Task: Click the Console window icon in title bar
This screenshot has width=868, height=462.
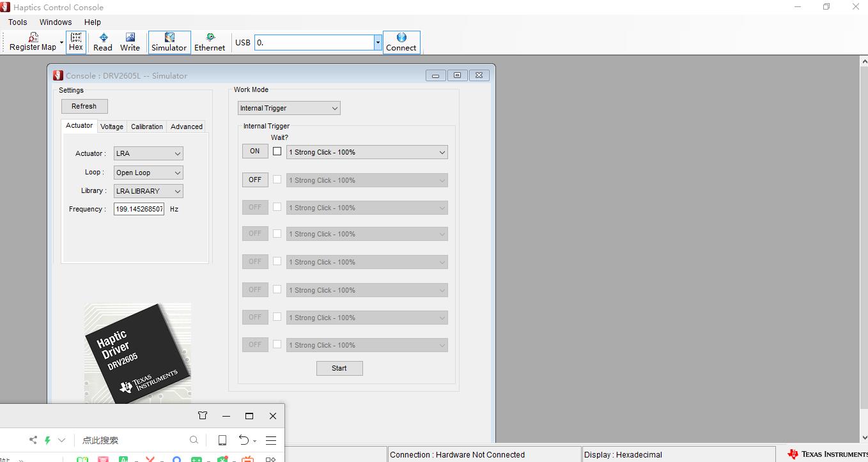Action: pyautogui.click(x=58, y=75)
